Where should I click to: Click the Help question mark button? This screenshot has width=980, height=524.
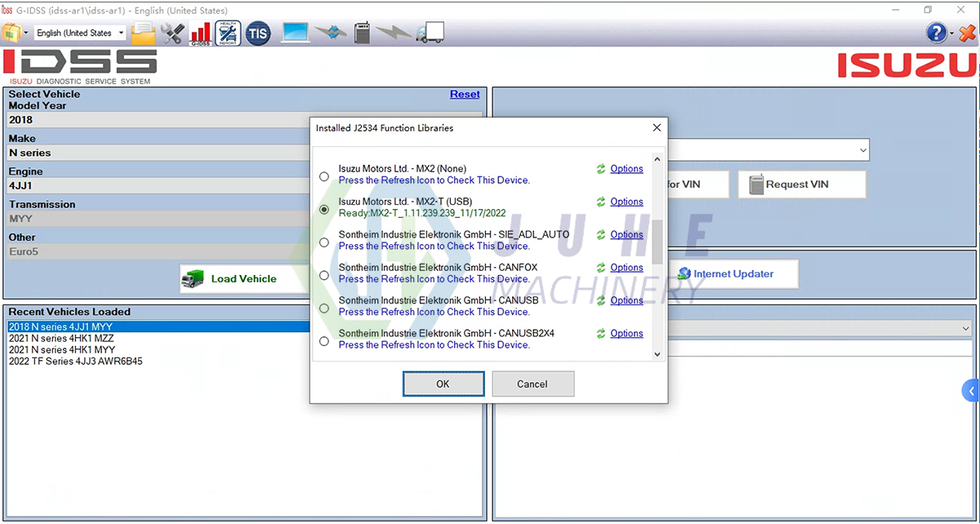(x=936, y=33)
